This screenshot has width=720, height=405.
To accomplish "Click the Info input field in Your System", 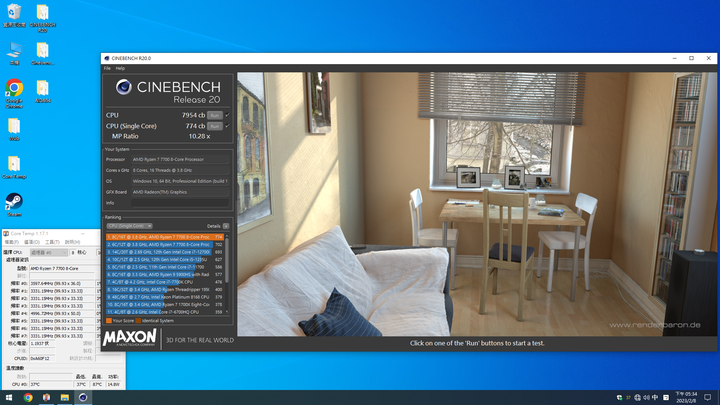I will pos(180,203).
